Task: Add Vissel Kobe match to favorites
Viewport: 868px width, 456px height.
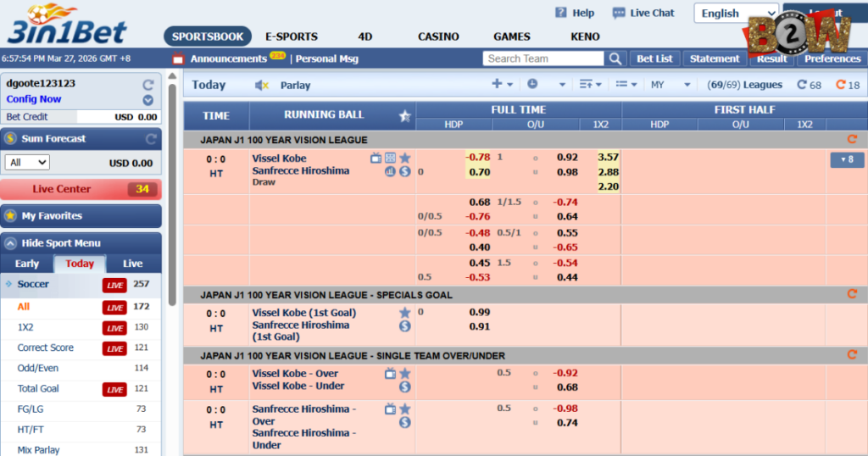Action: pyautogui.click(x=405, y=158)
